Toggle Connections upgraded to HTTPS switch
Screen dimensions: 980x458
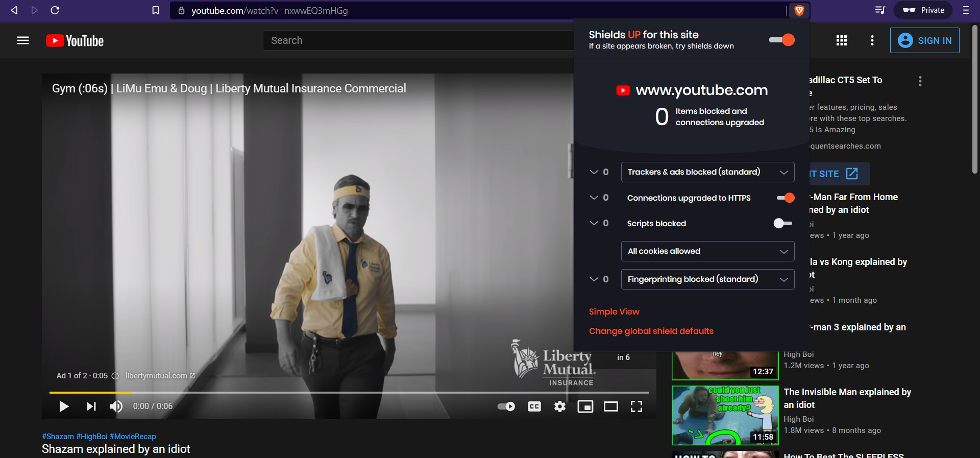[786, 198]
